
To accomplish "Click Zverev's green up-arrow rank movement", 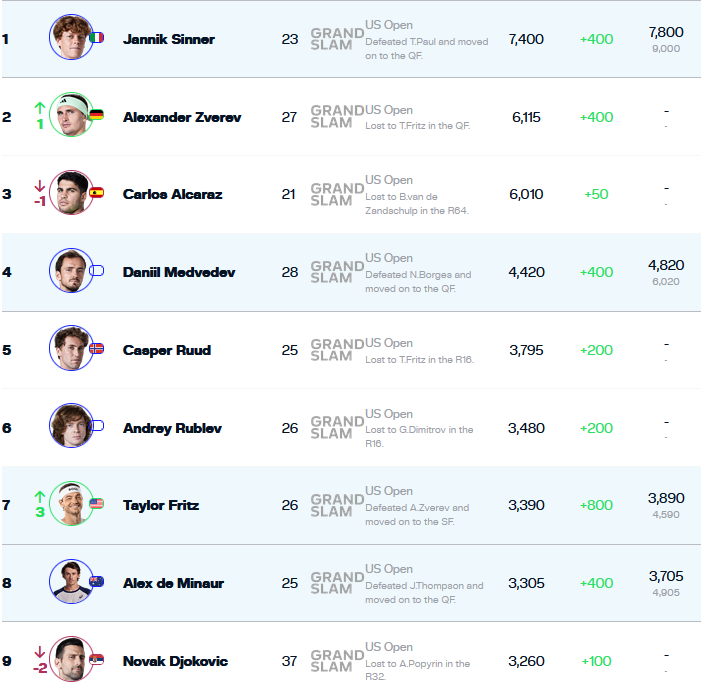I will pyautogui.click(x=40, y=108).
